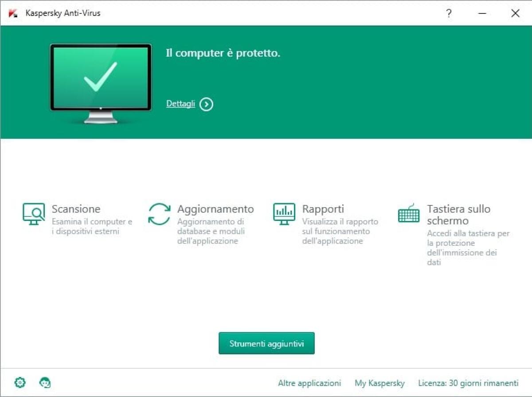Click the Kaspersky logo in the title bar
The height and width of the screenshot is (397, 532).
click(x=12, y=13)
